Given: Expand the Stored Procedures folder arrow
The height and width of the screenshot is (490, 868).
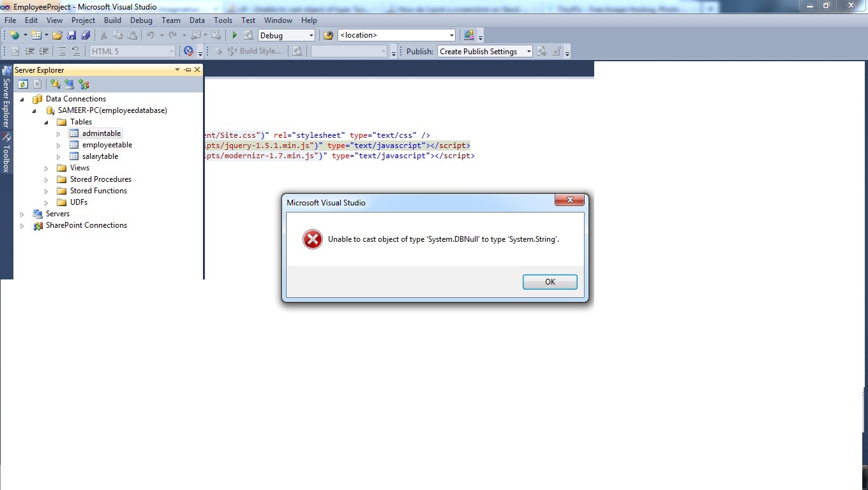Looking at the screenshot, I should coord(47,179).
